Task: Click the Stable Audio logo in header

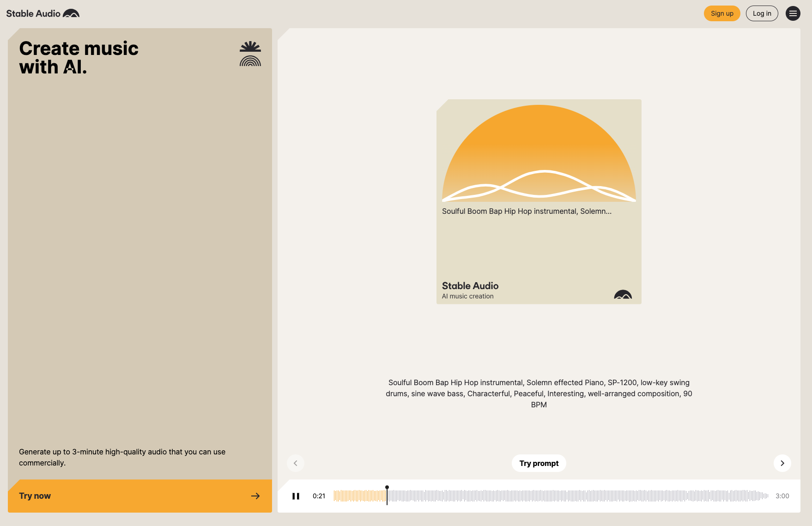Action: 42,13
